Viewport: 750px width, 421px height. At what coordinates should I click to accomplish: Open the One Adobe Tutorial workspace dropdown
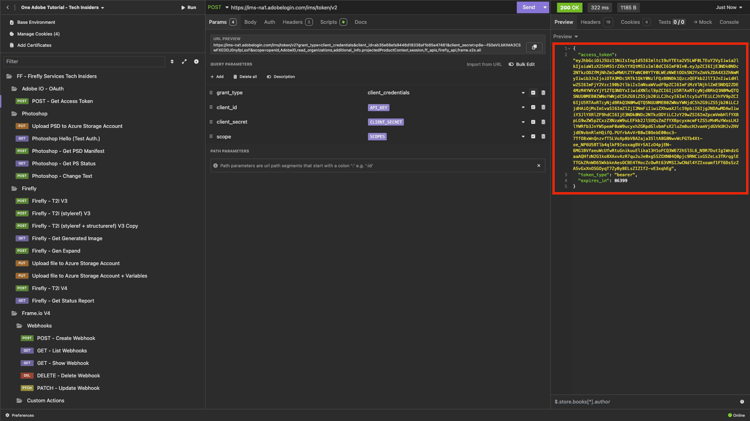62,8
